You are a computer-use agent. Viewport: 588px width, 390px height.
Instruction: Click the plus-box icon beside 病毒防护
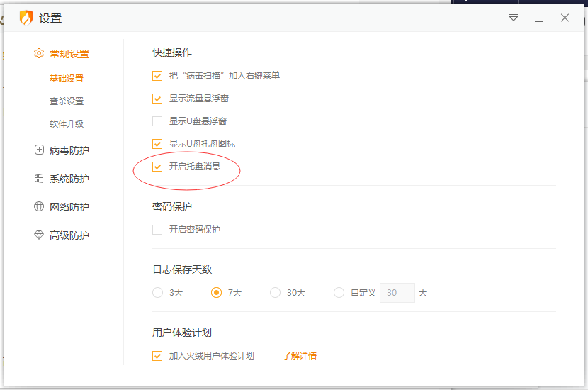[39, 150]
